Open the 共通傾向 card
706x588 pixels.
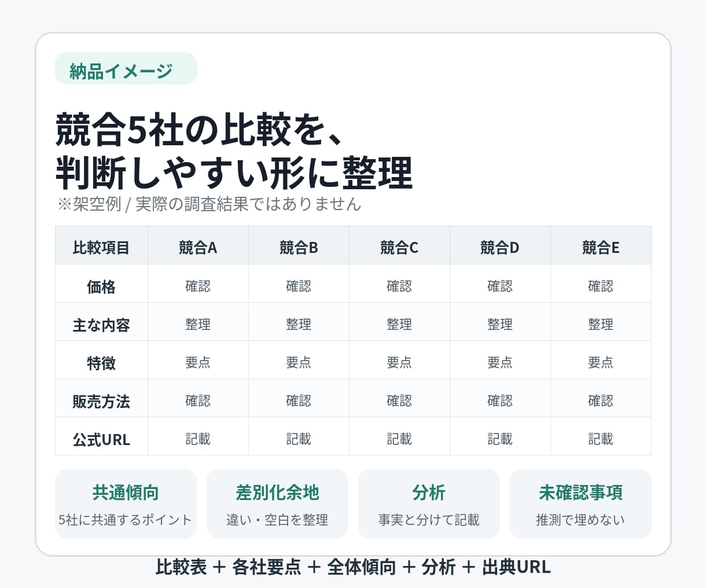pos(126,504)
